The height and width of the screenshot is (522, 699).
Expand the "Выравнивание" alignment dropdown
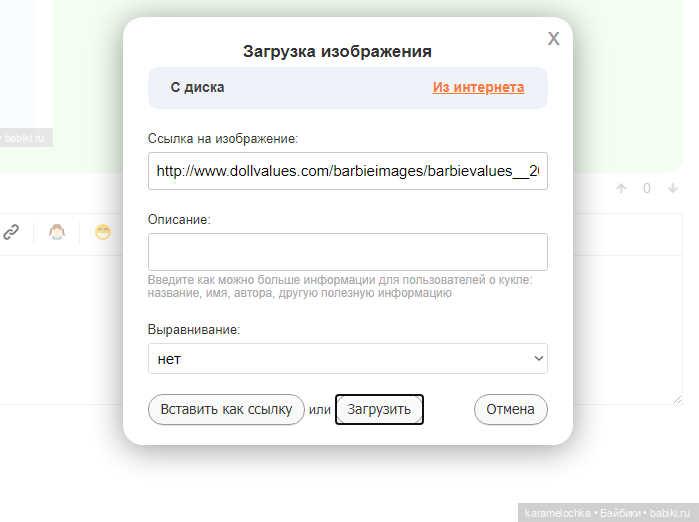(x=347, y=358)
